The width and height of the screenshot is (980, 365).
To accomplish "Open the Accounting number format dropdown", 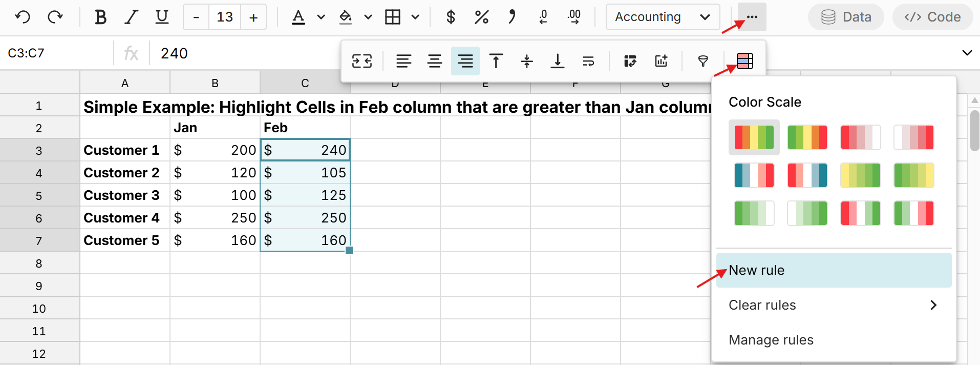I will pos(663,17).
